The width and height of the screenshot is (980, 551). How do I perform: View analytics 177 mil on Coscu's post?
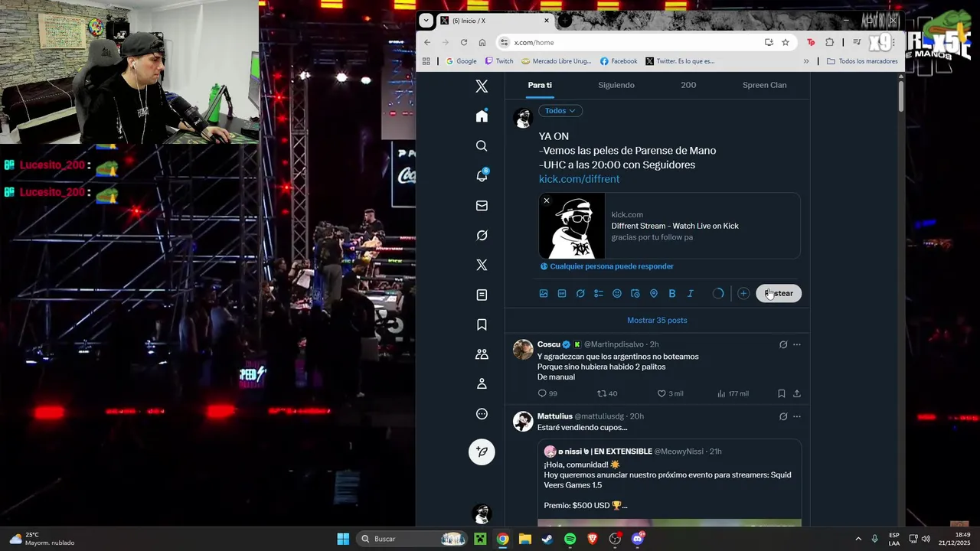point(733,393)
